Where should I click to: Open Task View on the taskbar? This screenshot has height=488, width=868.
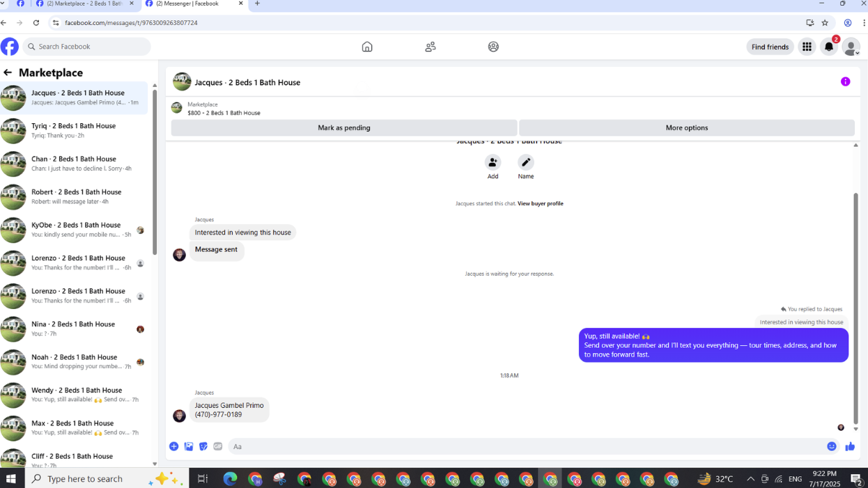(x=203, y=478)
